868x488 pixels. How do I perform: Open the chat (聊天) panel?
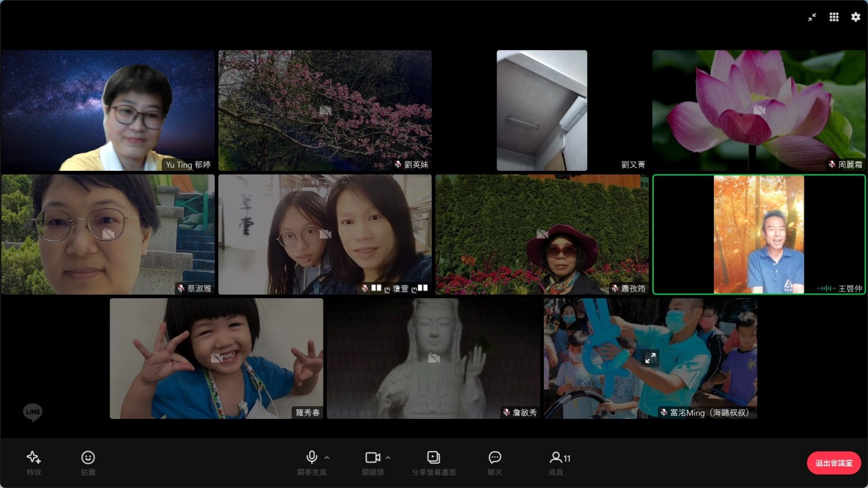pos(495,457)
